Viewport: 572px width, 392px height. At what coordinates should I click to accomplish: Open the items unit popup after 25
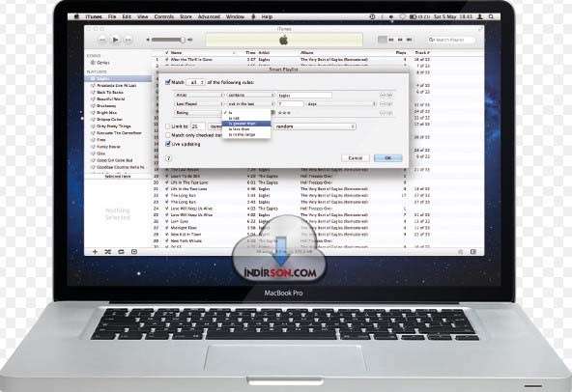point(215,126)
